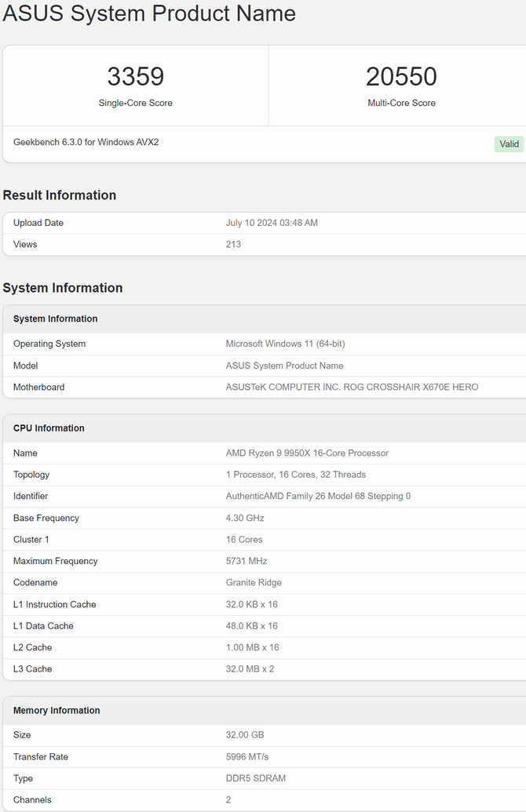Select the 4.30 GHz base frequency value
The image size is (526, 812).
click(x=245, y=518)
